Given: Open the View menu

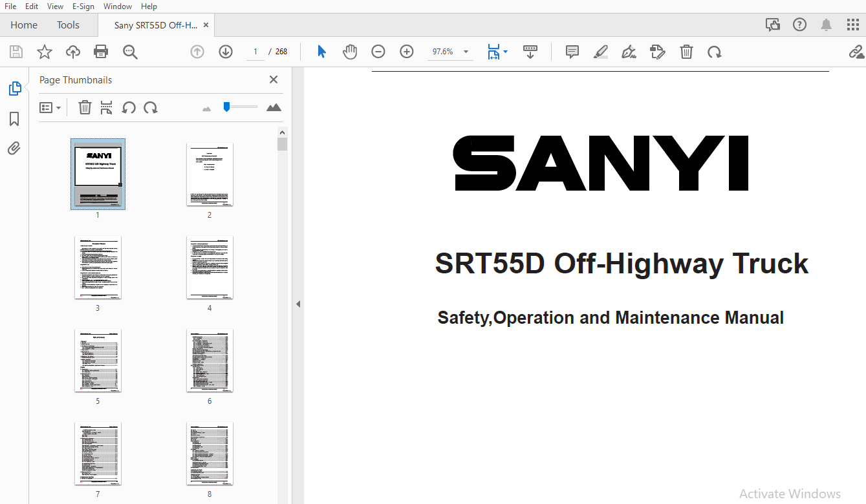Looking at the screenshot, I should 56,6.
